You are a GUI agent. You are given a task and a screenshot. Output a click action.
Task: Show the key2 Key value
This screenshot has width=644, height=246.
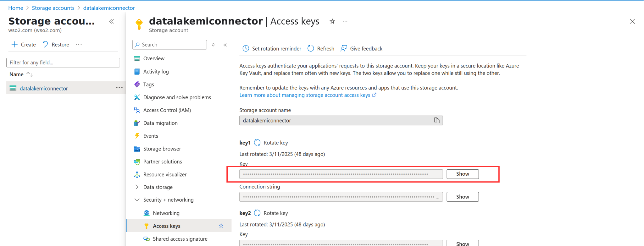pyautogui.click(x=463, y=243)
